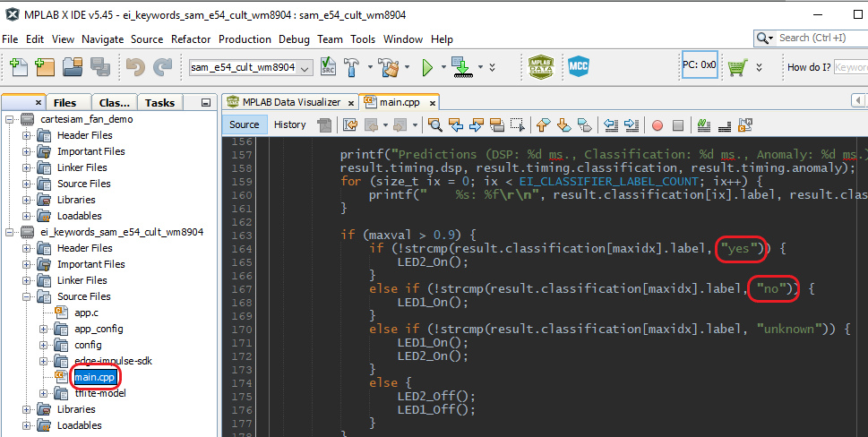Click the Build Project hammer icon
Viewport: 868px width, 437px height.
[353, 67]
